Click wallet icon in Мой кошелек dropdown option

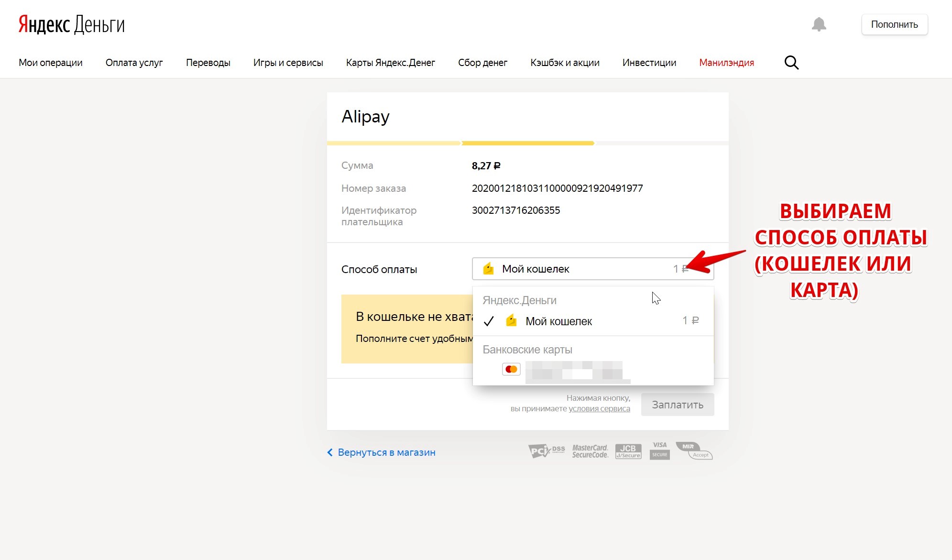pyautogui.click(x=511, y=320)
